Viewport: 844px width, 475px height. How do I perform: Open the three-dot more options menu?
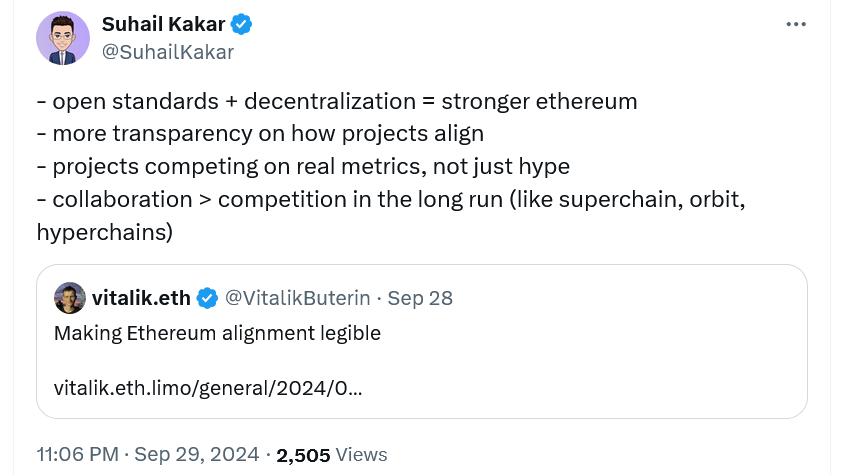(796, 25)
